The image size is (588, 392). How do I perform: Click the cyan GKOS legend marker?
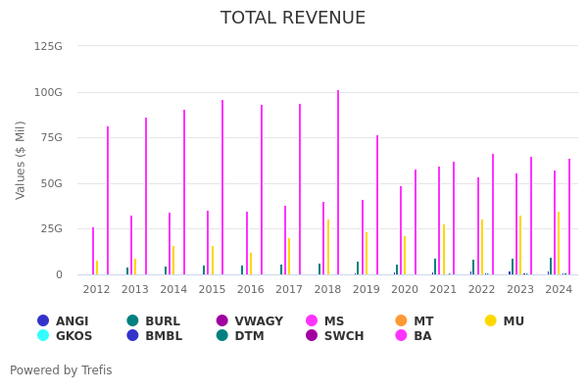[43, 335]
